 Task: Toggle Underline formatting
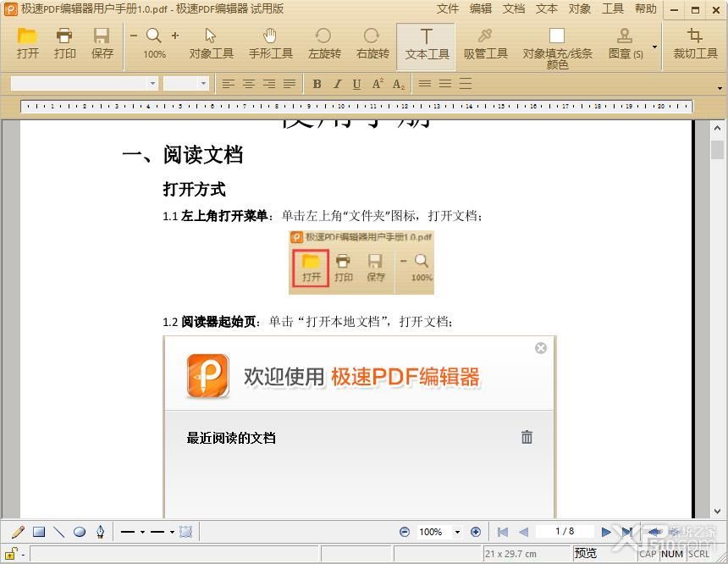[x=356, y=84]
